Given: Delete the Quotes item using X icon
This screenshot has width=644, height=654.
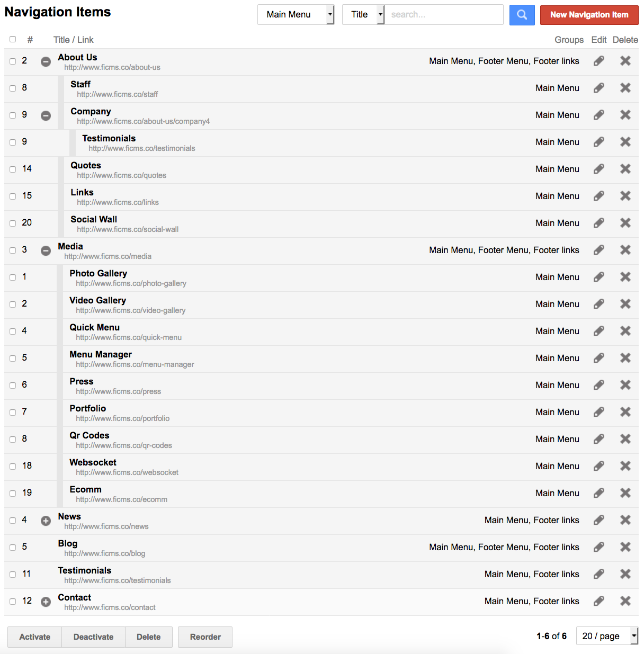Looking at the screenshot, I should coord(625,169).
